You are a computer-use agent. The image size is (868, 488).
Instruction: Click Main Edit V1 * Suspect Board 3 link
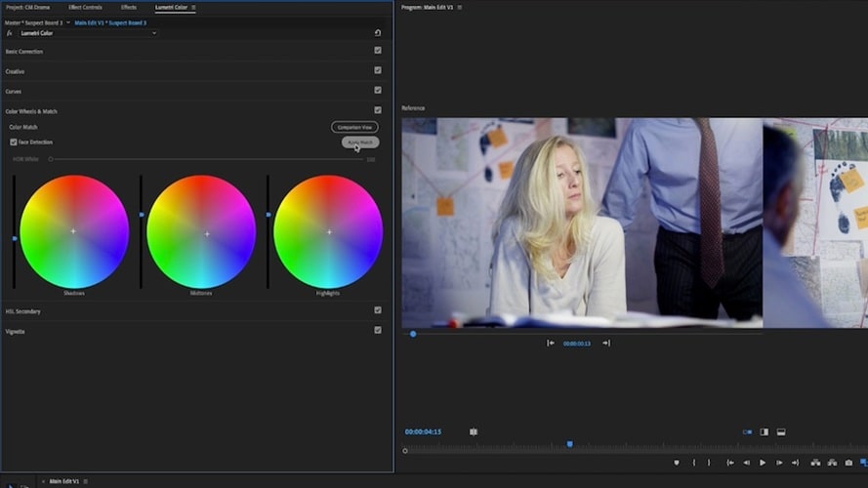[x=110, y=22]
